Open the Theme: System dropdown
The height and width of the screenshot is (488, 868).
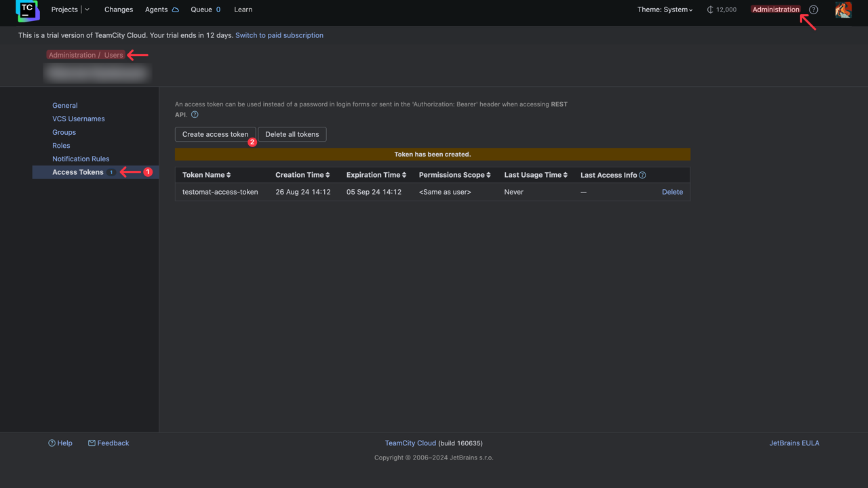pyautogui.click(x=665, y=9)
